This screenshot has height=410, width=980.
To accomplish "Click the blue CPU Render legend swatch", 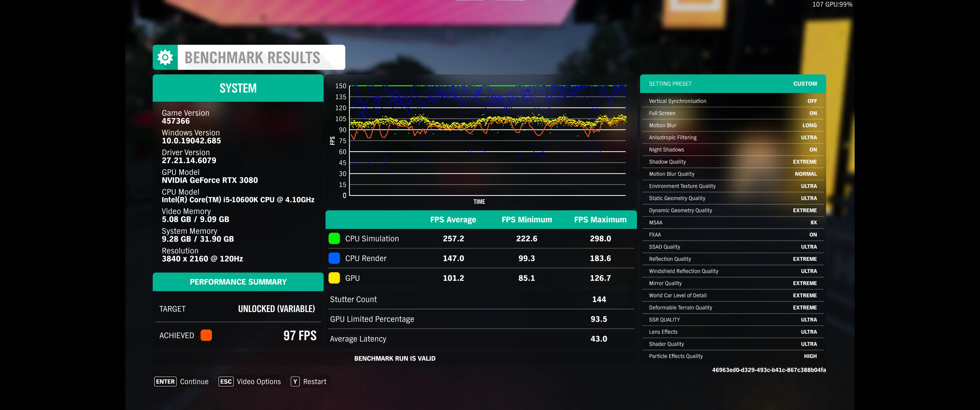I will click(334, 258).
